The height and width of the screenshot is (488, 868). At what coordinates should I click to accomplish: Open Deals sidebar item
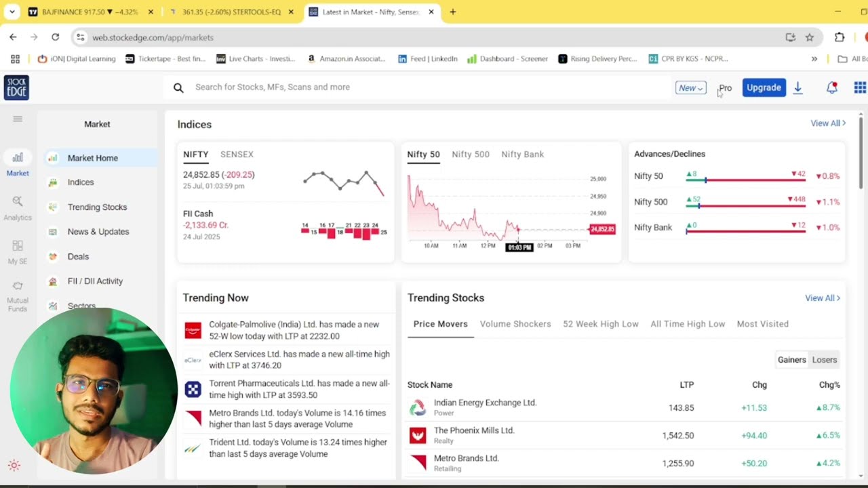78,257
